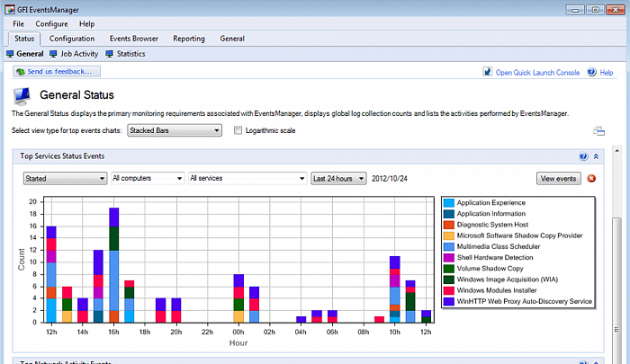630x364 pixels.
Task: Click Windows Modules Installer legend swatch
Action: tap(449, 290)
